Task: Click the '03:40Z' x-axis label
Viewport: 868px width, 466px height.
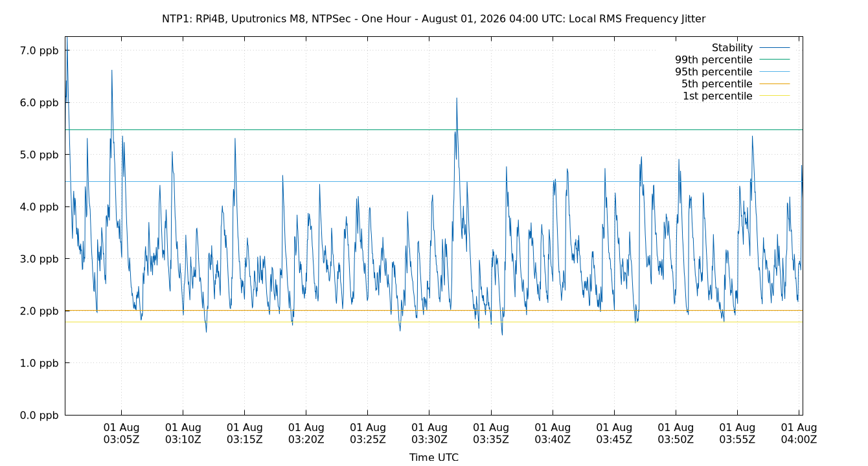Action: tap(553, 439)
